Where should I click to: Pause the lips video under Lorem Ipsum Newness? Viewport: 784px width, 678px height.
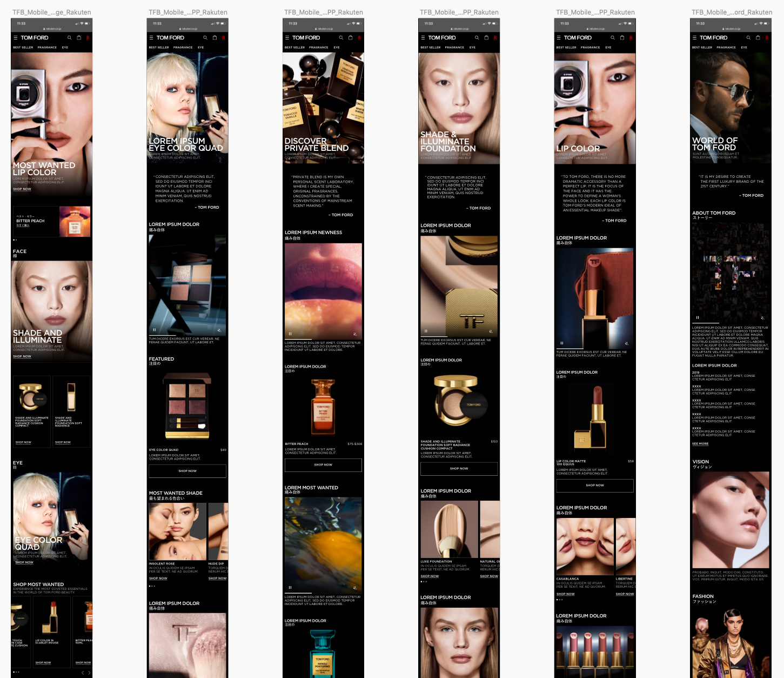290,334
